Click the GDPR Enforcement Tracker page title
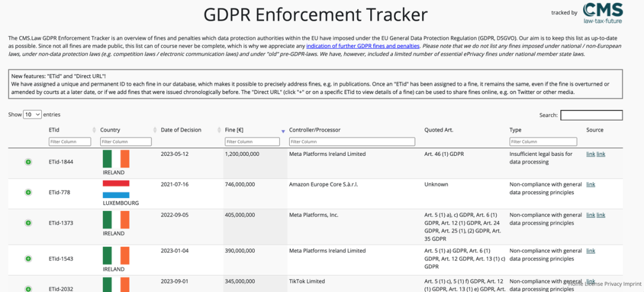This screenshot has height=292, width=644. pyautogui.click(x=315, y=15)
